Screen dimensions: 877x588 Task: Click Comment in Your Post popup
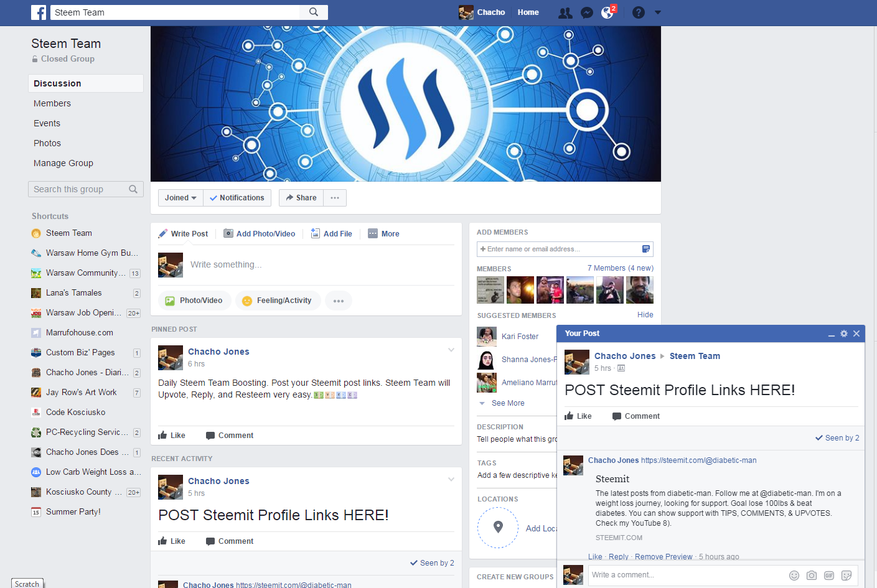pos(636,416)
